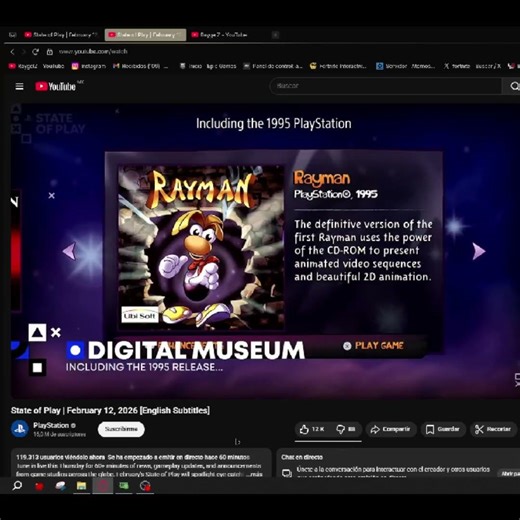Click the 119.313 usuarios viéndolo ahora text
This screenshot has height=520, width=520.
click(x=61, y=457)
